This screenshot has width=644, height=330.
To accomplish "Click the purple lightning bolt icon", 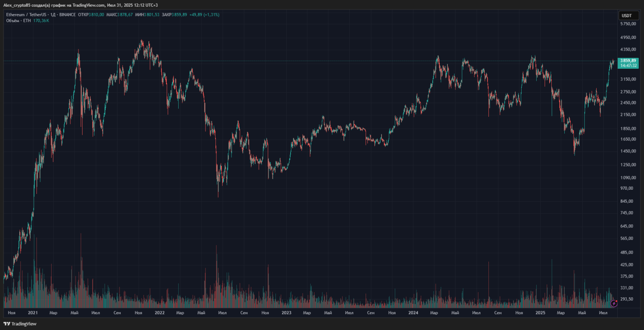I will 614,303.
